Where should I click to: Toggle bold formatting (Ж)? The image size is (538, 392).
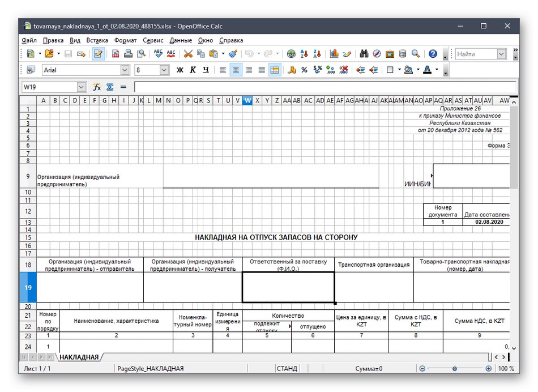pos(180,70)
